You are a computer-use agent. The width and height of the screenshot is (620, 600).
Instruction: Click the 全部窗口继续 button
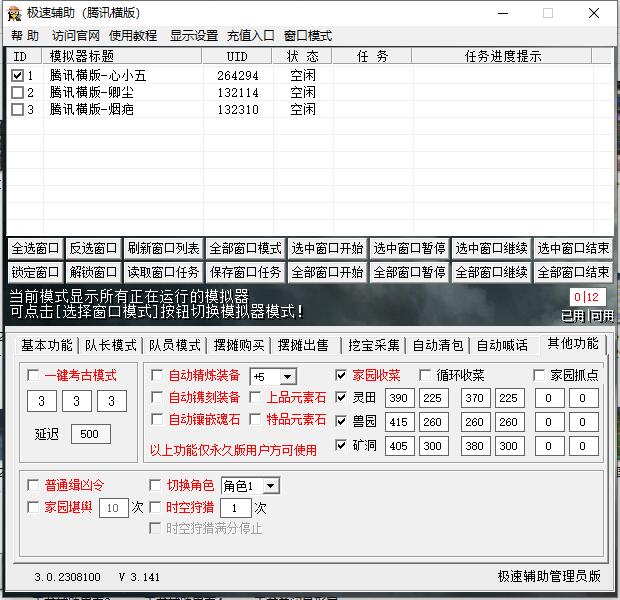coord(491,272)
